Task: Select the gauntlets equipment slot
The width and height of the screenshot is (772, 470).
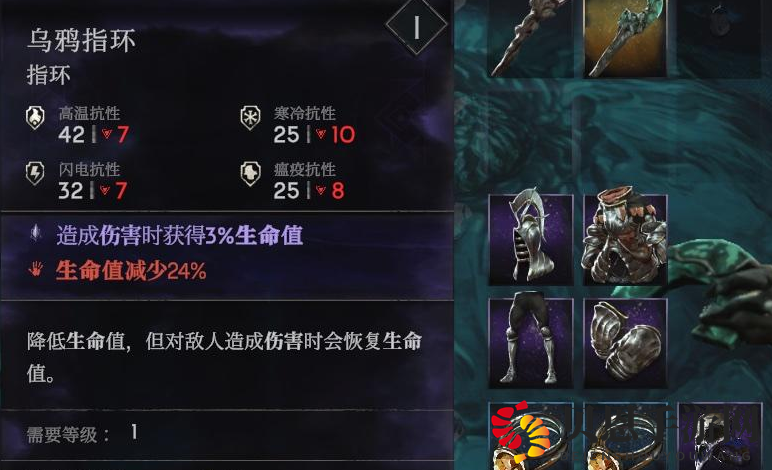Action: 625,344
